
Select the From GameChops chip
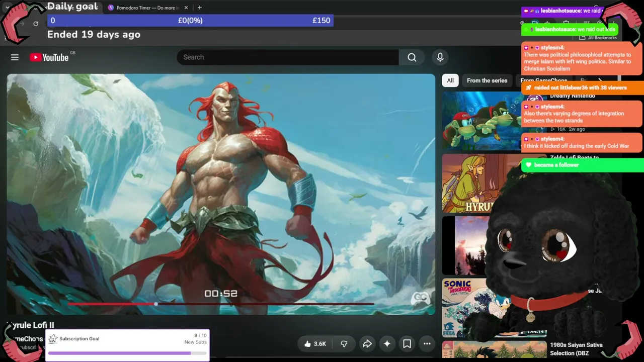pos(544,80)
